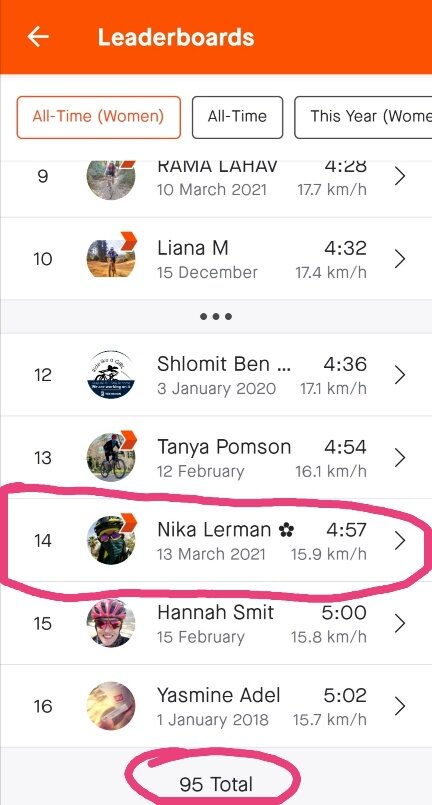Screen dimensions: 432x805
Task: Switch to the All-Time filter tab
Action: [237, 117]
